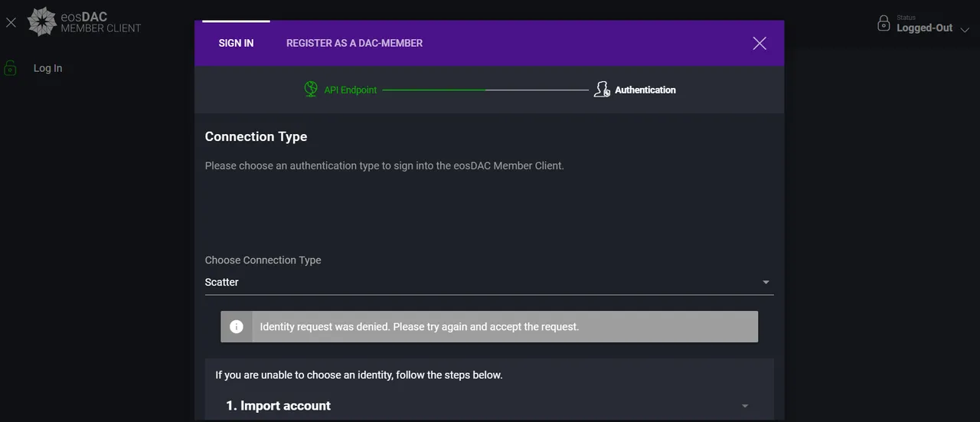Open the Log In sidebar item
This screenshot has height=422, width=980.
tap(47, 68)
